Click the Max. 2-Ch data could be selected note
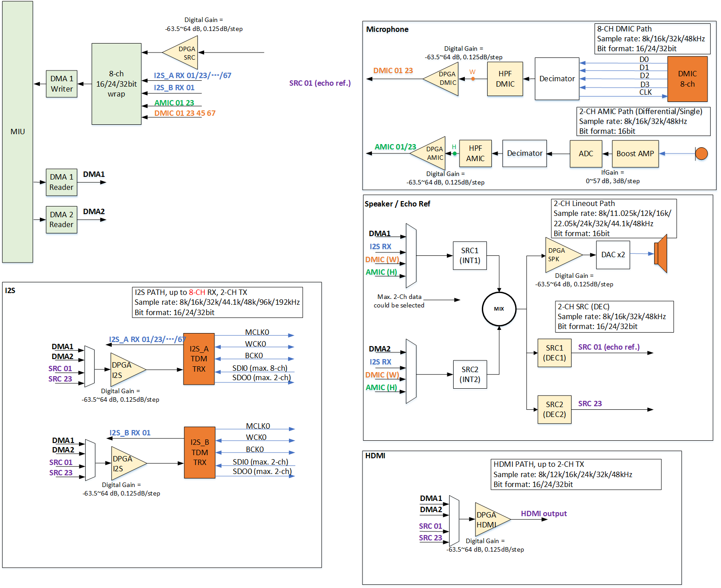The image size is (721, 588). tap(399, 301)
